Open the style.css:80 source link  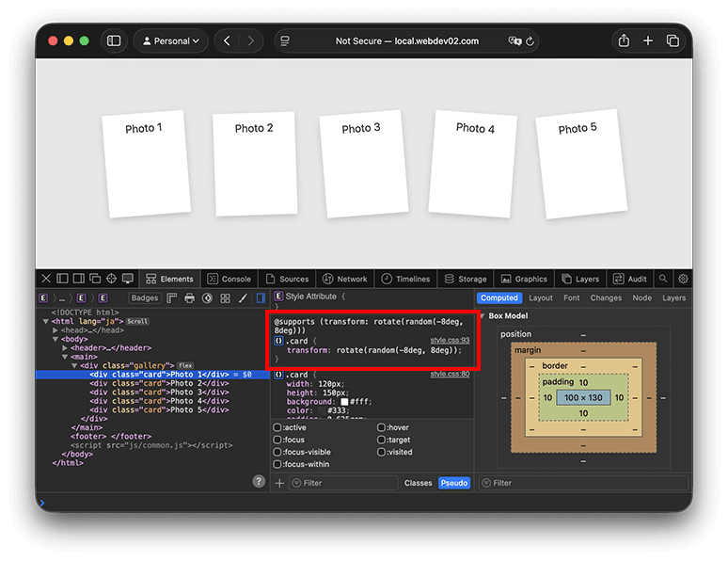[x=450, y=374]
